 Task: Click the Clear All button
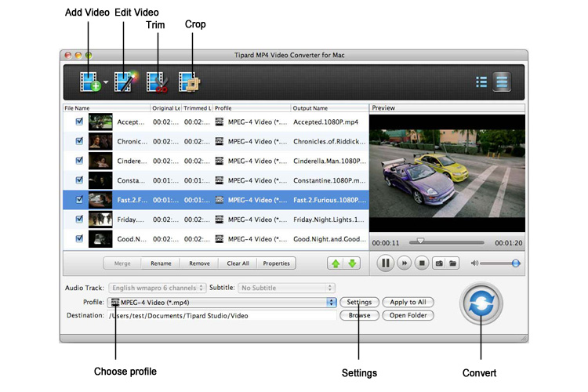238,263
